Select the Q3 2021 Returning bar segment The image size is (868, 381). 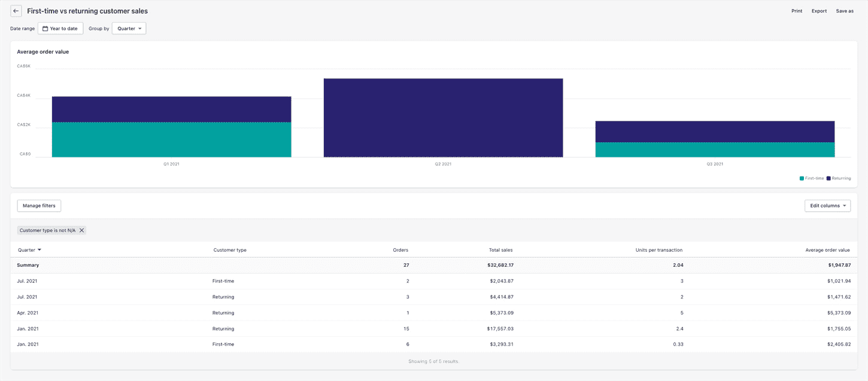coord(715,132)
